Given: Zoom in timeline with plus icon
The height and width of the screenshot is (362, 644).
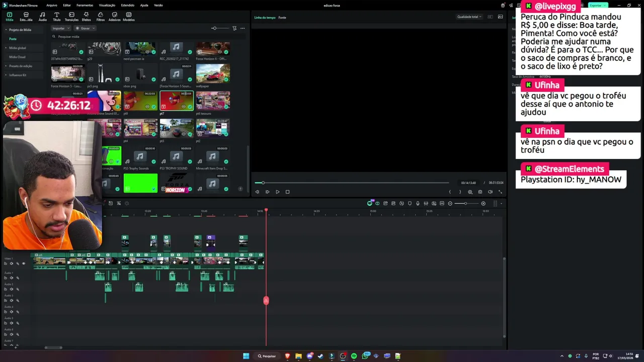Looking at the screenshot, I should click(484, 203).
